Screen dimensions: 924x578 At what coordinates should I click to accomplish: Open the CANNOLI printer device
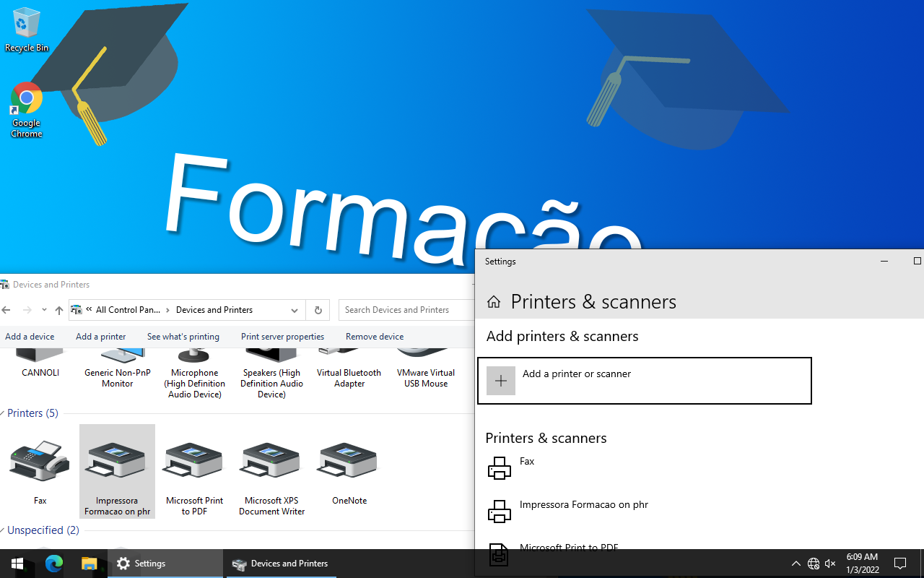[x=40, y=361]
